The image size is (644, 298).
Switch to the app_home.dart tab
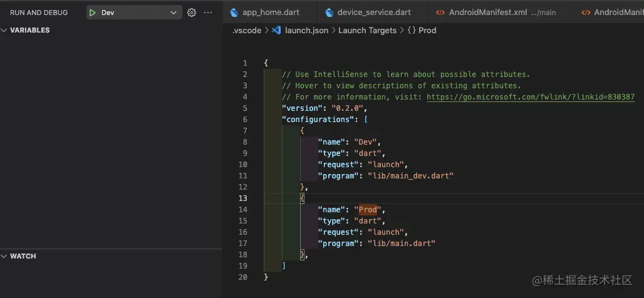(x=270, y=13)
